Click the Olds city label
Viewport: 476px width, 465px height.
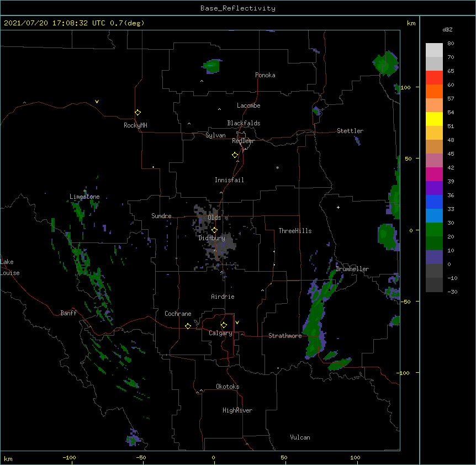(x=214, y=218)
